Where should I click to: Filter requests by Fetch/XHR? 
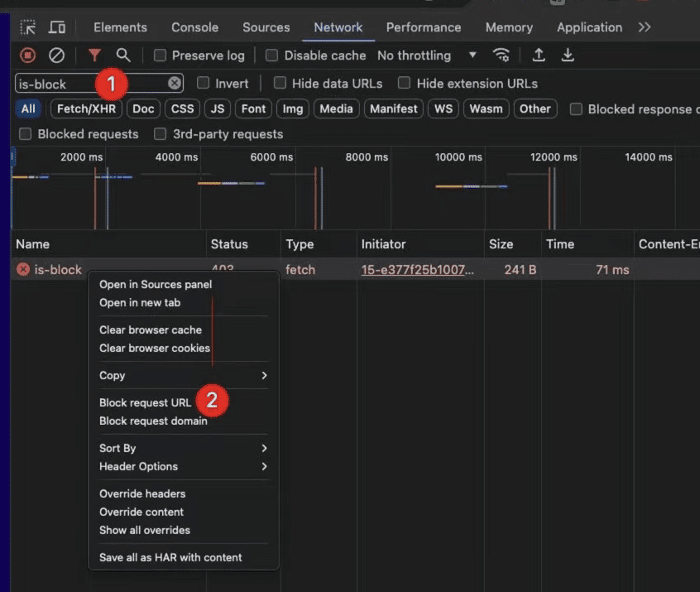pos(87,108)
